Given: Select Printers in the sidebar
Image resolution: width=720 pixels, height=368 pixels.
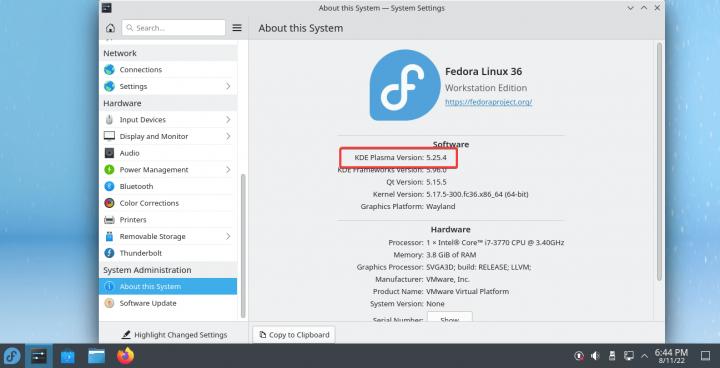Looking at the screenshot, I should click(168, 220).
